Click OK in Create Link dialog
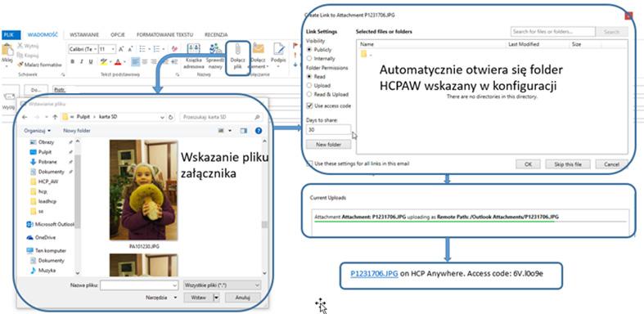This screenshot has height=314, width=644. (529, 164)
